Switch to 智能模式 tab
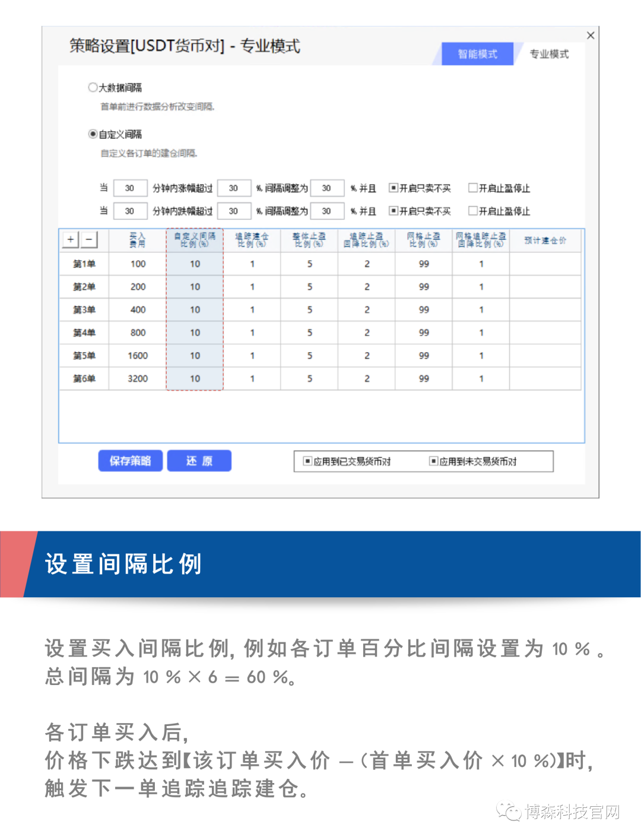Image resolution: width=641 pixels, height=840 pixels. [477, 54]
